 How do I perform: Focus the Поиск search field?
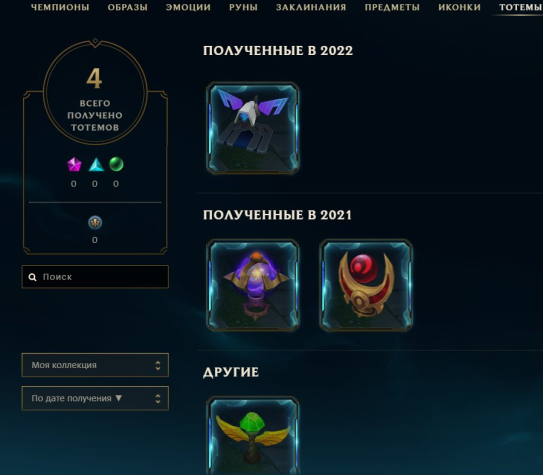point(95,277)
